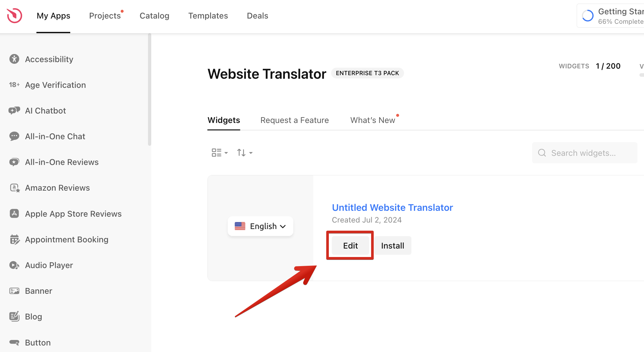This screenshot has height=352, width=644.
Task: Click the Search widgets input field
Action: click(x=589, y=153)
